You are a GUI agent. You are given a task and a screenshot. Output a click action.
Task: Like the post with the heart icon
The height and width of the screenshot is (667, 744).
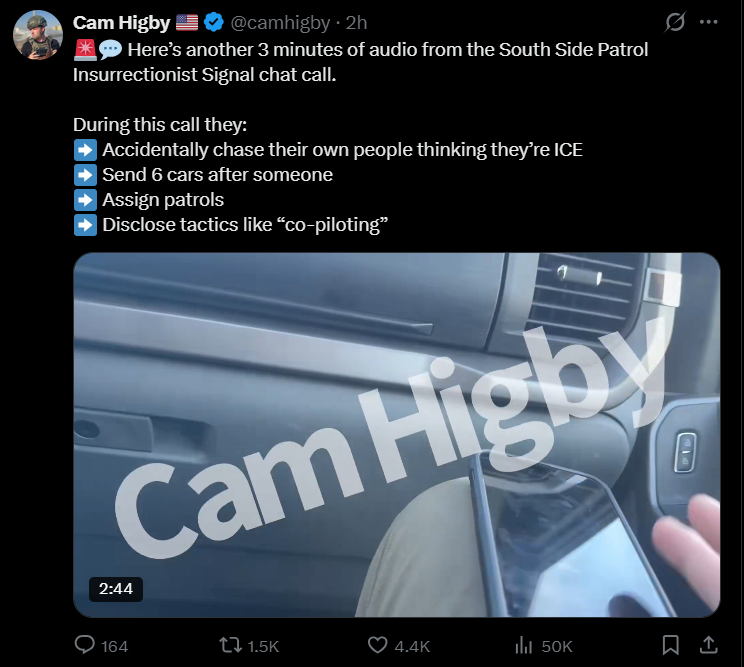click(x=378, y=645)
